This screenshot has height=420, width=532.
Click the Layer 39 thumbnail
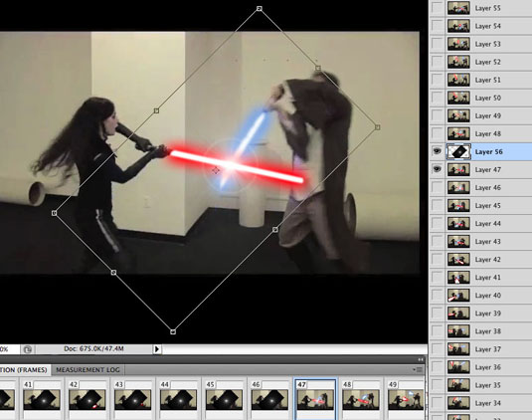(458, 314)
